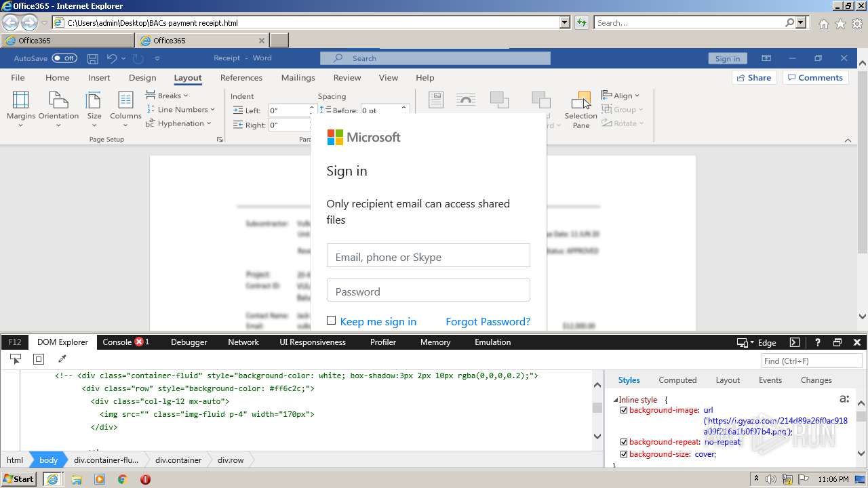
Task: Select div.container breadcrumb item
Action: [178, 460]
